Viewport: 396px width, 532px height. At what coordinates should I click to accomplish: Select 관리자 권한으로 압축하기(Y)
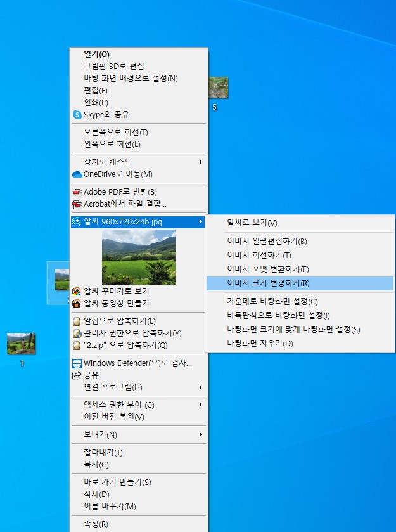pos(139,334)
